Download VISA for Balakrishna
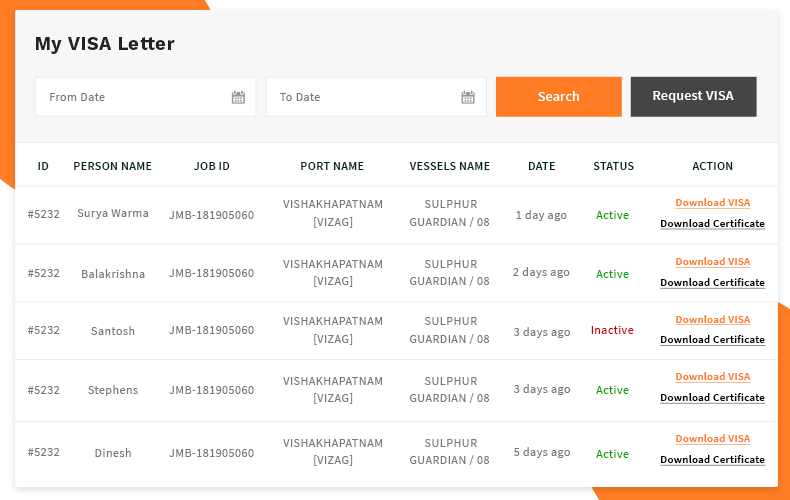The height and width of the screenshot is (500, 790). [x=712, y=262]
